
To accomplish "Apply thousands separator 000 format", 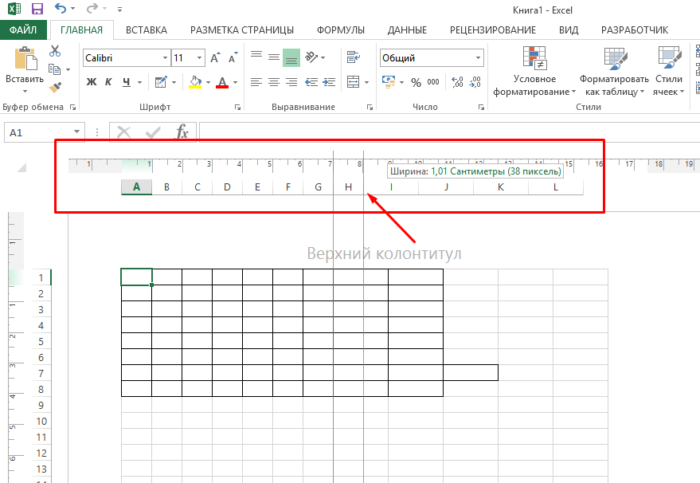I will [433, 82].
